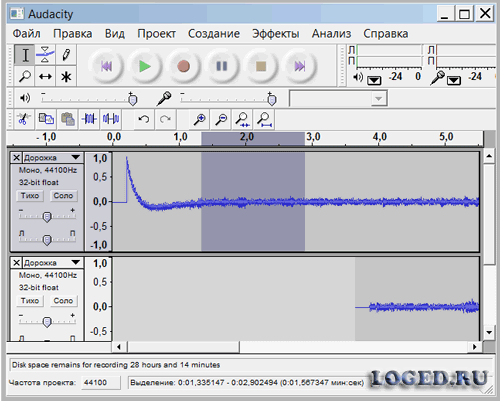The height and width of the screenshot is (401, 500).
Task: Click the 4,0 mark on timeline ruler
Action: click(379, 137)
